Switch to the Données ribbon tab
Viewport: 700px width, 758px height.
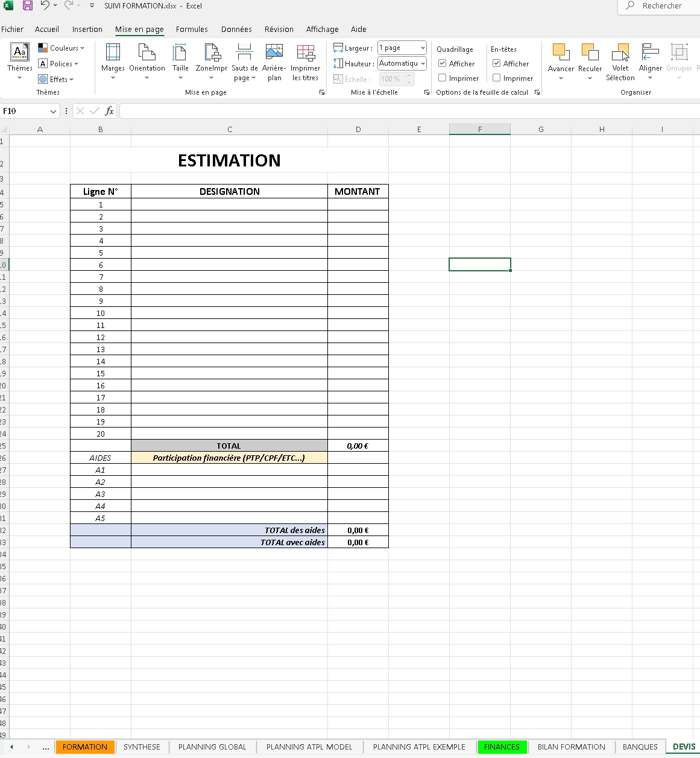236,29
